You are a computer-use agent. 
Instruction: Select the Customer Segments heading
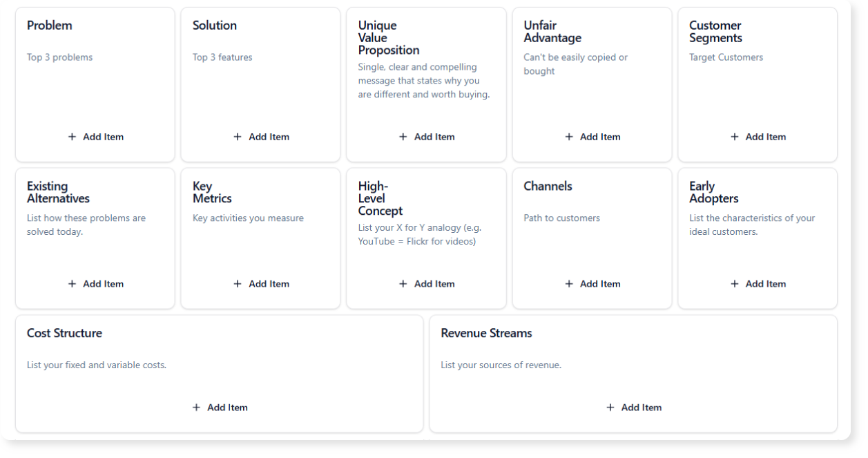click(x=716, y=32)
